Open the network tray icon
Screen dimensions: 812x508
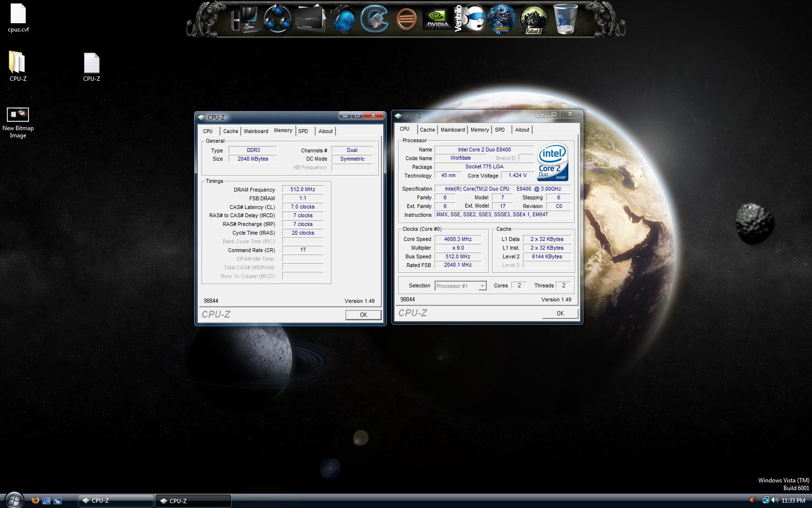point(766,500)
